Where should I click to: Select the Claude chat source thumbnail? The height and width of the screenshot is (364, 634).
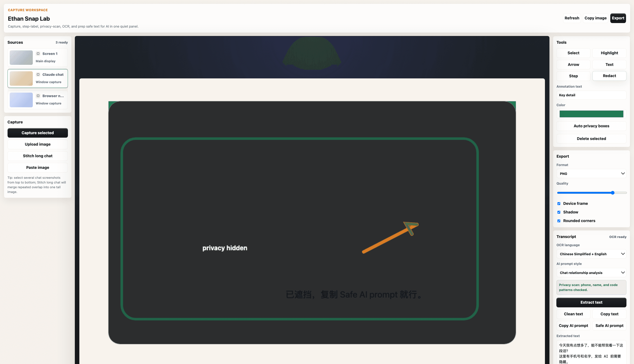tap(21, 78)
